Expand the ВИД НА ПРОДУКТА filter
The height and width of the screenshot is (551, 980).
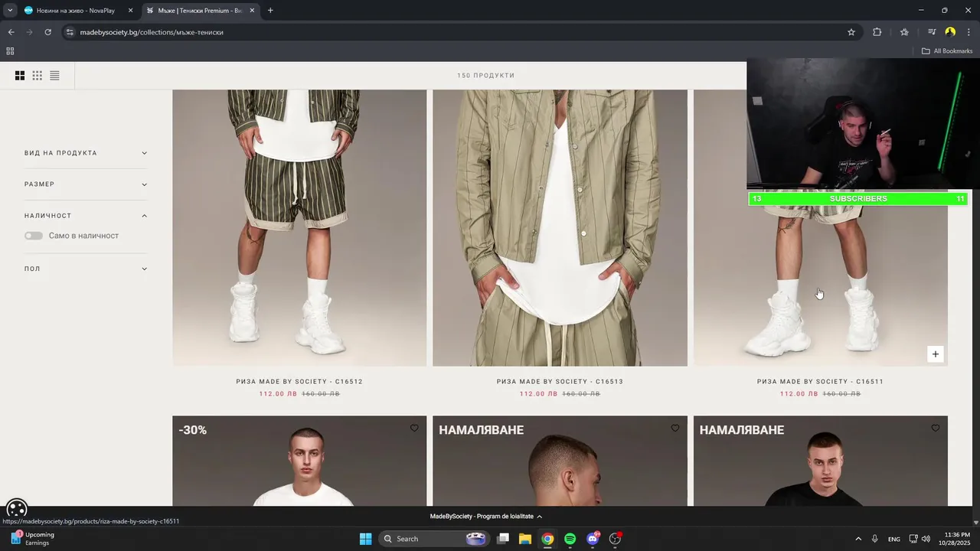pyautogui.click(x=86, y=153)
